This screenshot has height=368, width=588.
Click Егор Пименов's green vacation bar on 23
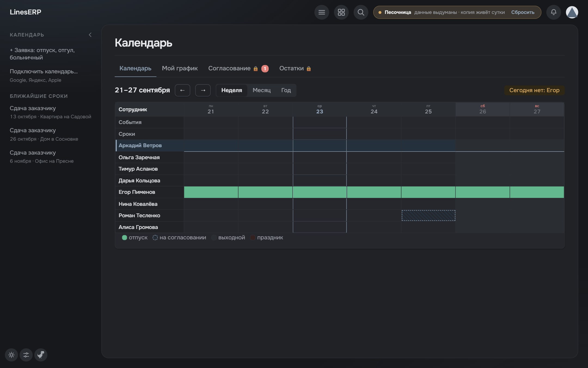point(320,192)
